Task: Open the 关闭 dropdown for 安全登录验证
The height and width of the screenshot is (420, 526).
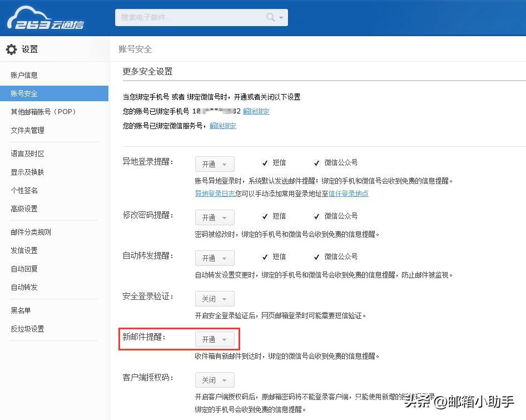Action: pos(215,299)
